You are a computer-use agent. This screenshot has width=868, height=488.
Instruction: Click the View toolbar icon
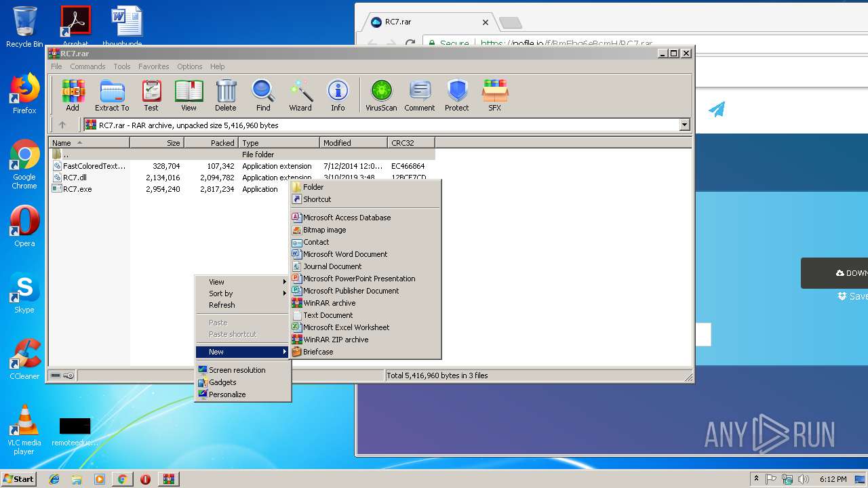pos(189,96)
